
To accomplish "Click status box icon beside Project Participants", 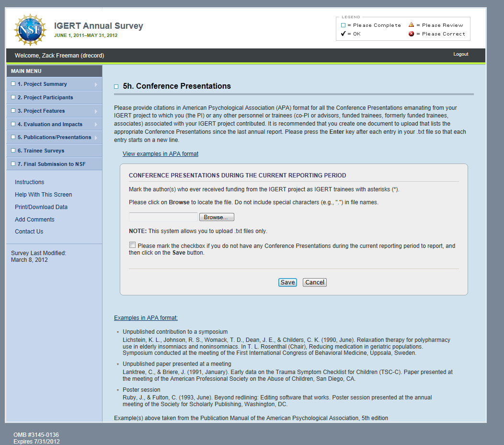I will point(13,98).
